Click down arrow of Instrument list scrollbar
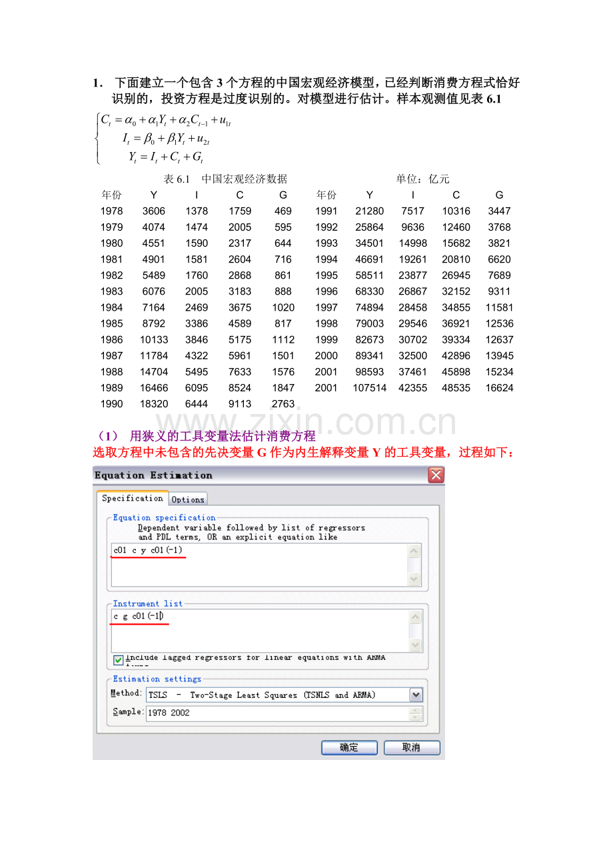The image size is (613, 868). coord(415,645)
